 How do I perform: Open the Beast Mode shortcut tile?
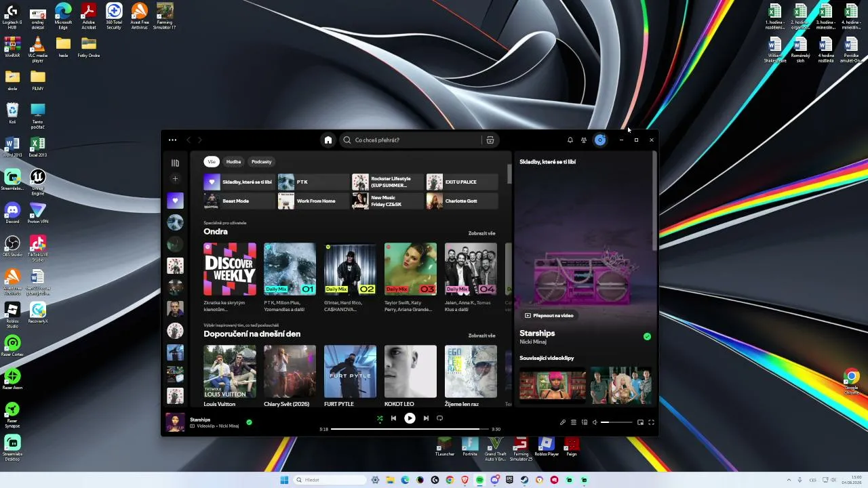tap(239, 201)
